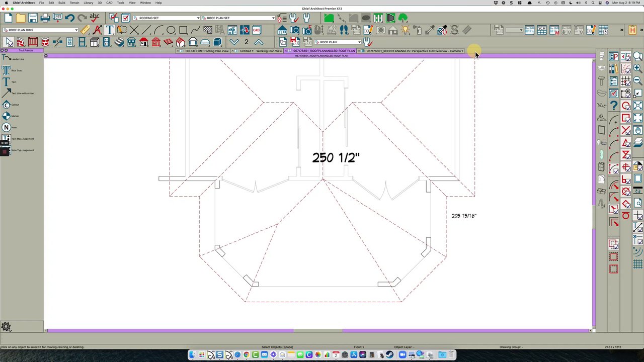Click the Zoom In magnifier on right toolbar
The height and width of the screenshot is (362, 644).
click(x=637, y=68)
